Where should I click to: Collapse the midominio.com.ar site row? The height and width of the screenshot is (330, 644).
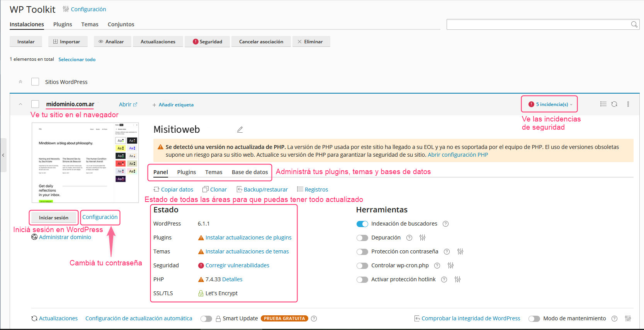(20, 104)
